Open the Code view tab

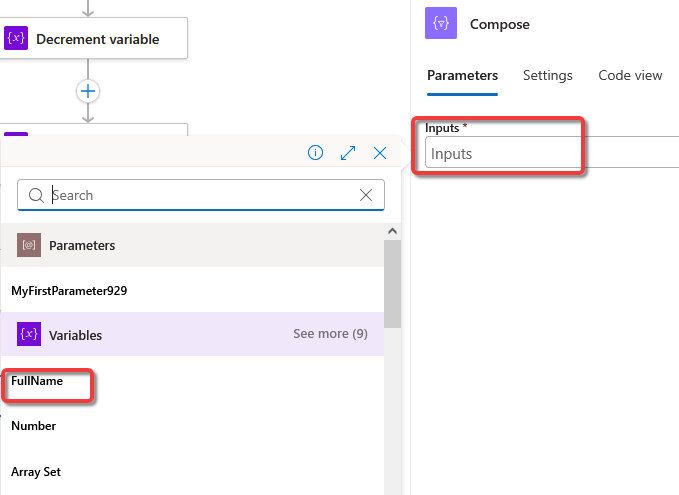630,75
